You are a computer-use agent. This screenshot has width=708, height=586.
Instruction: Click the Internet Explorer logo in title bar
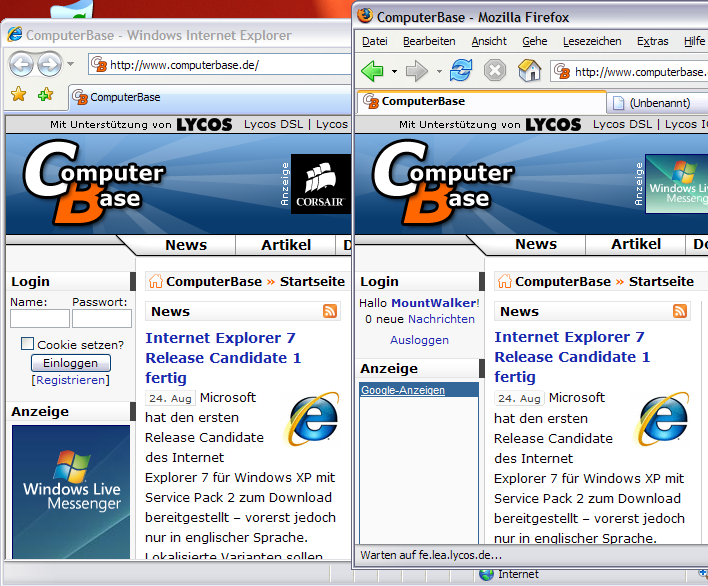coord(14,34)
